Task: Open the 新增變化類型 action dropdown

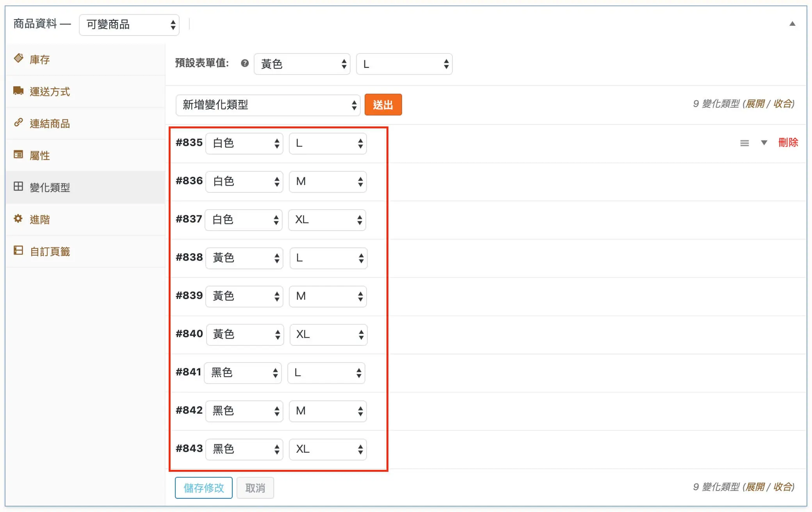Action: coord(268,105)
